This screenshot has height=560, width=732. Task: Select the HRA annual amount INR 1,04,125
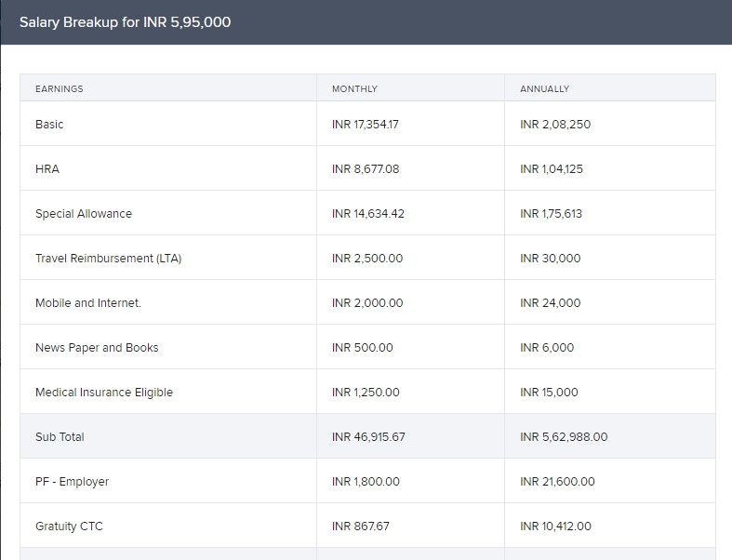[552, 169]
